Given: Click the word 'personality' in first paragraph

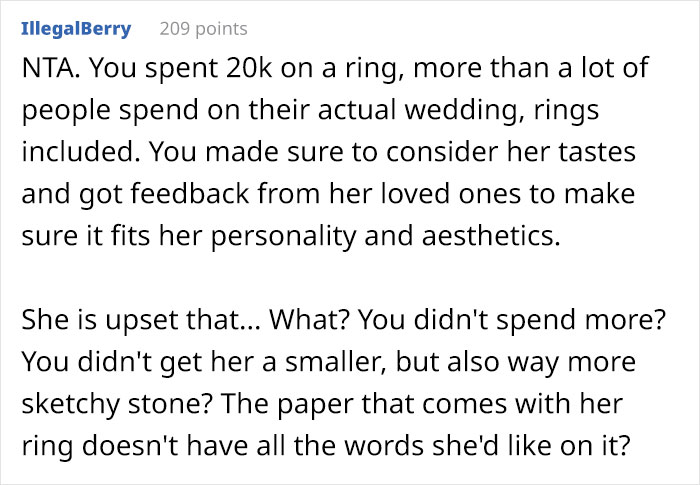Looking at the screenshot, I should (283, 236).
